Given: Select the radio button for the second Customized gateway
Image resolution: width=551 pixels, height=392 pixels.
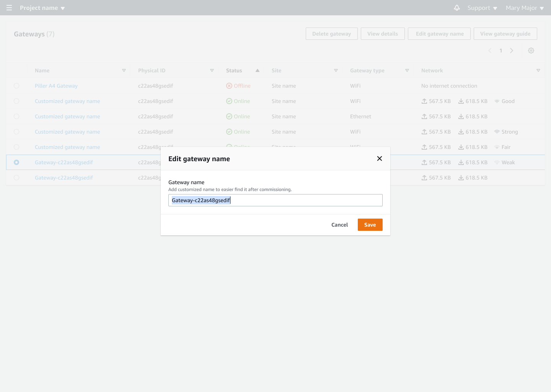Looking at the screenshot, I should pos(16,116).
